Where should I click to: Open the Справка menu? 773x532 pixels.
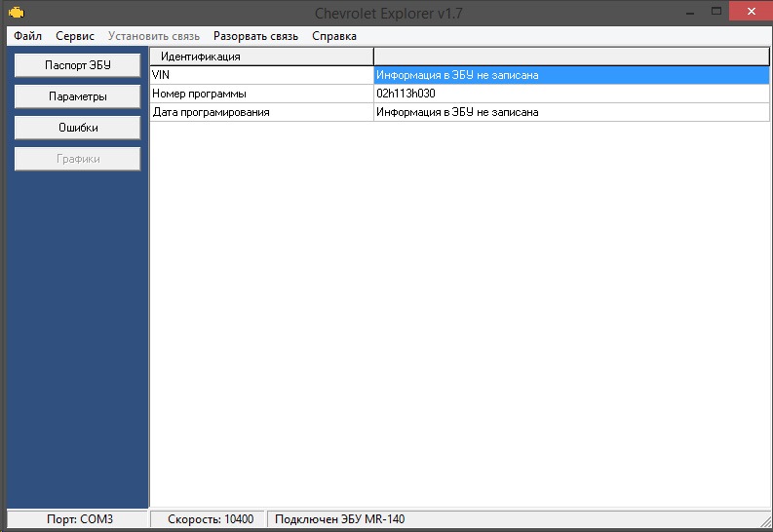(334, 36)
